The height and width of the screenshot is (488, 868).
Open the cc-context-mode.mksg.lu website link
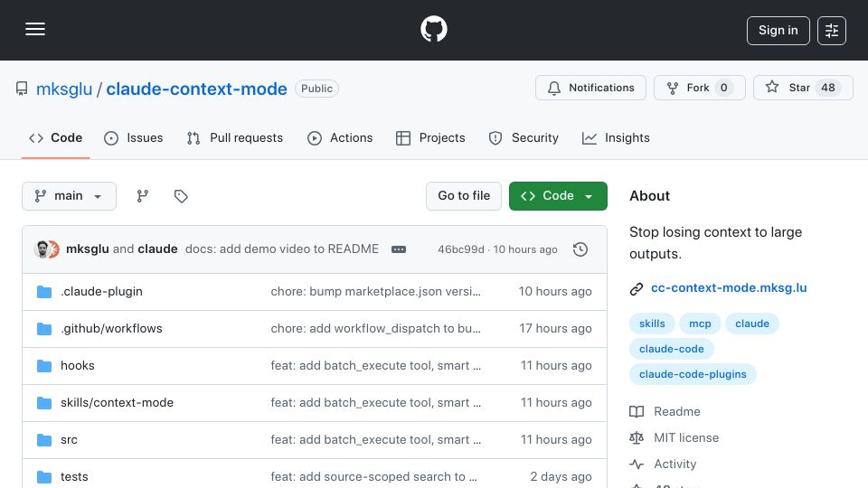pyautogui.click(x=729, y=288)
